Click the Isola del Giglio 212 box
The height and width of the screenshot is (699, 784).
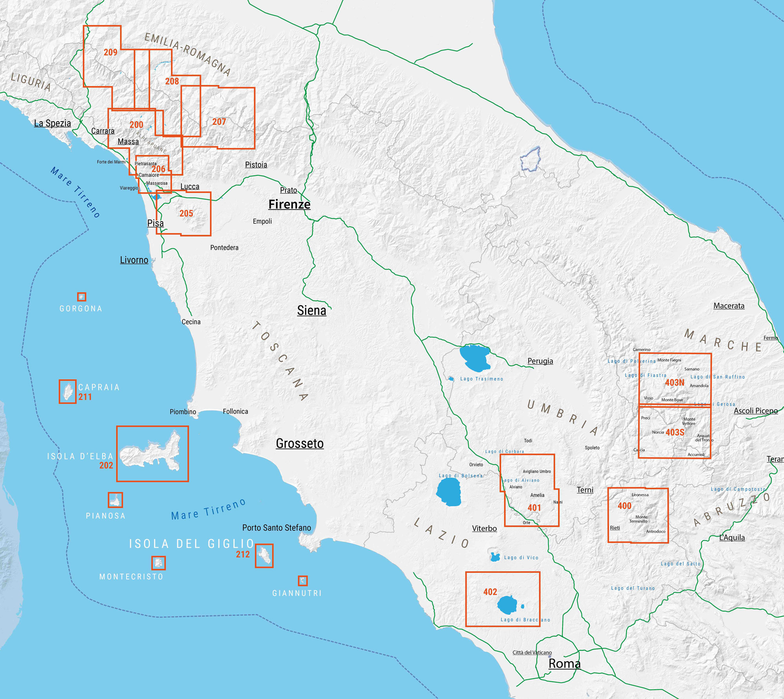264,555
